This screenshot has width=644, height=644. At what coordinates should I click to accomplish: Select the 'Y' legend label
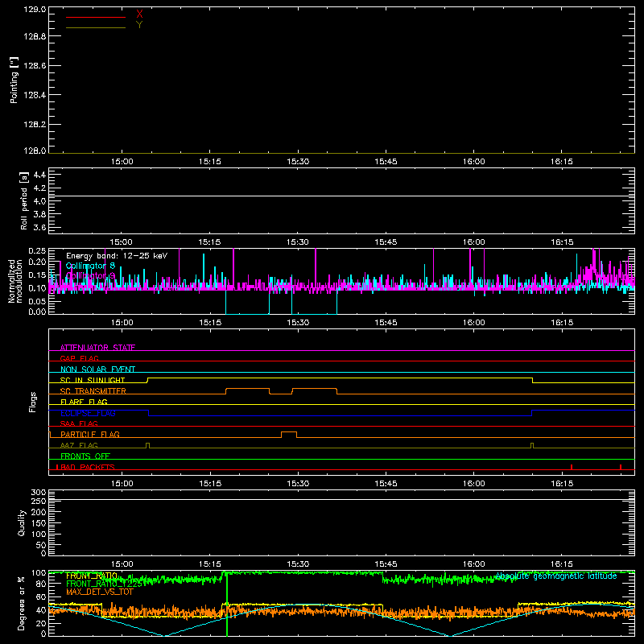point(139,25)
